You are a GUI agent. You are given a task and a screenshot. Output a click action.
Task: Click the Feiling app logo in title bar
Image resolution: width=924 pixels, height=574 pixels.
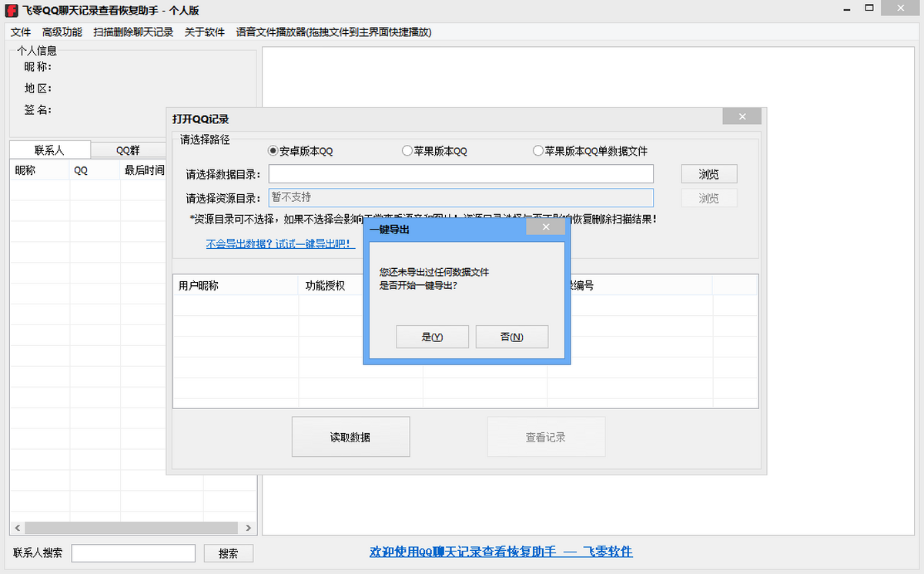(12, 12)
